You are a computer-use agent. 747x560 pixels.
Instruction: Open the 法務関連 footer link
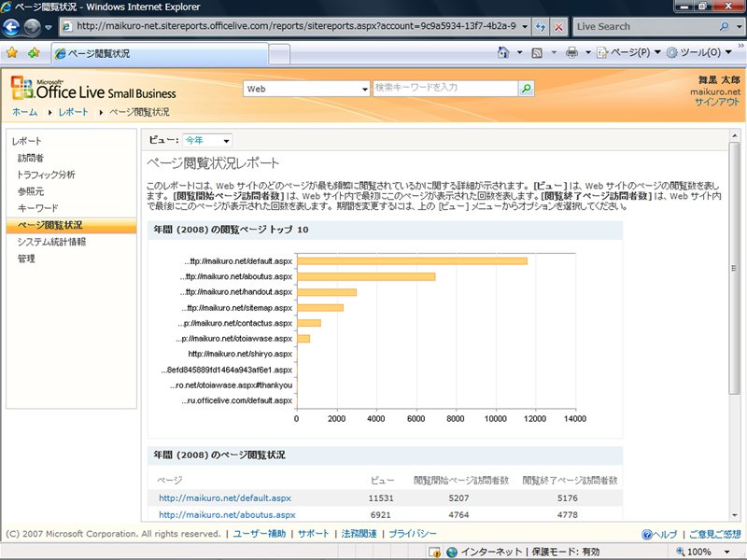coord(359,534)
